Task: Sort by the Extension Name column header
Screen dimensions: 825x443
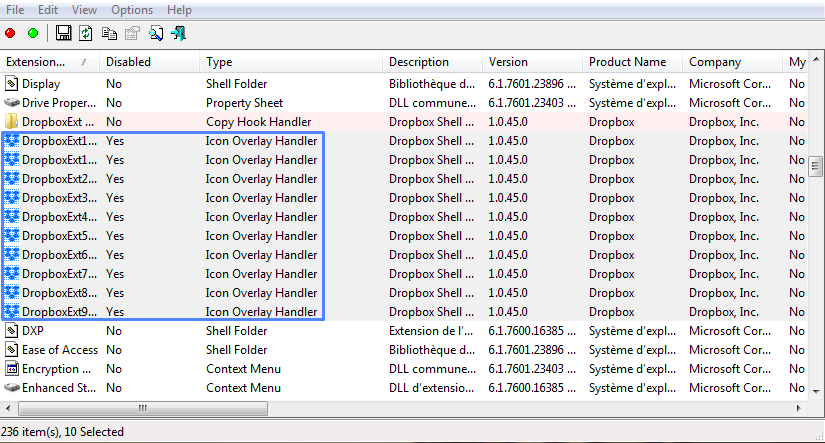Action: coord(48,62)
